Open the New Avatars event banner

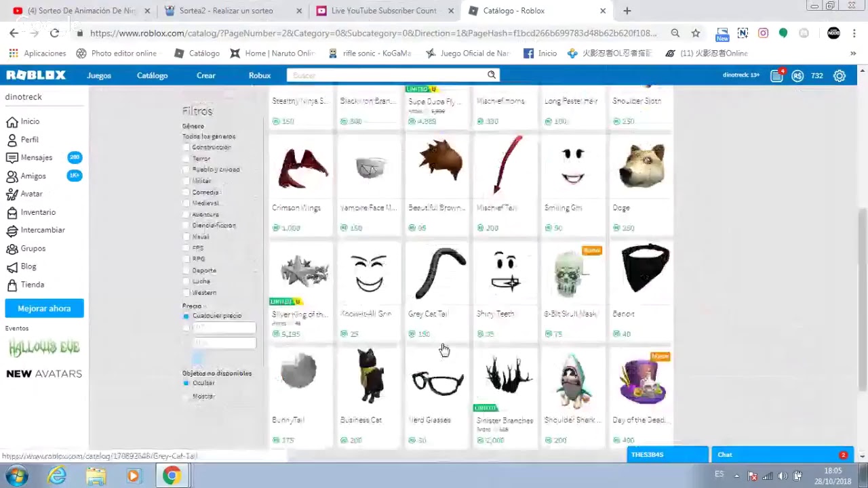pyautogui.click(x=44, y=373)
